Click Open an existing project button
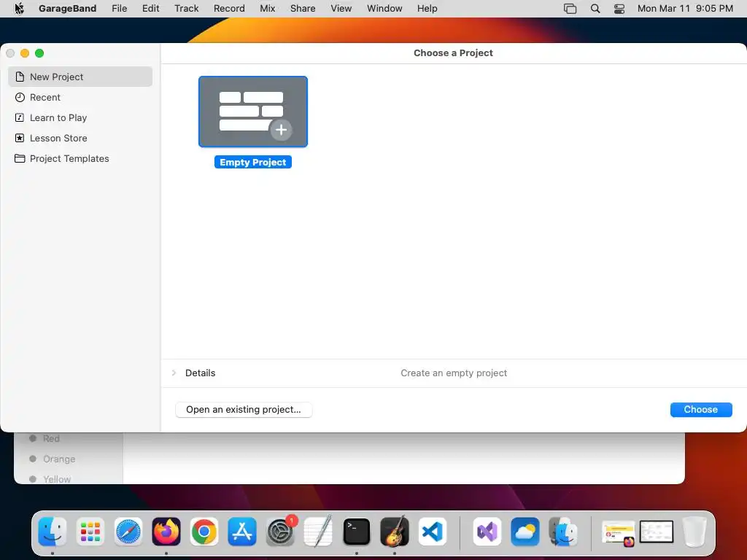The width and height of the screenshot is (747, 560). click(x=244, y=410)
